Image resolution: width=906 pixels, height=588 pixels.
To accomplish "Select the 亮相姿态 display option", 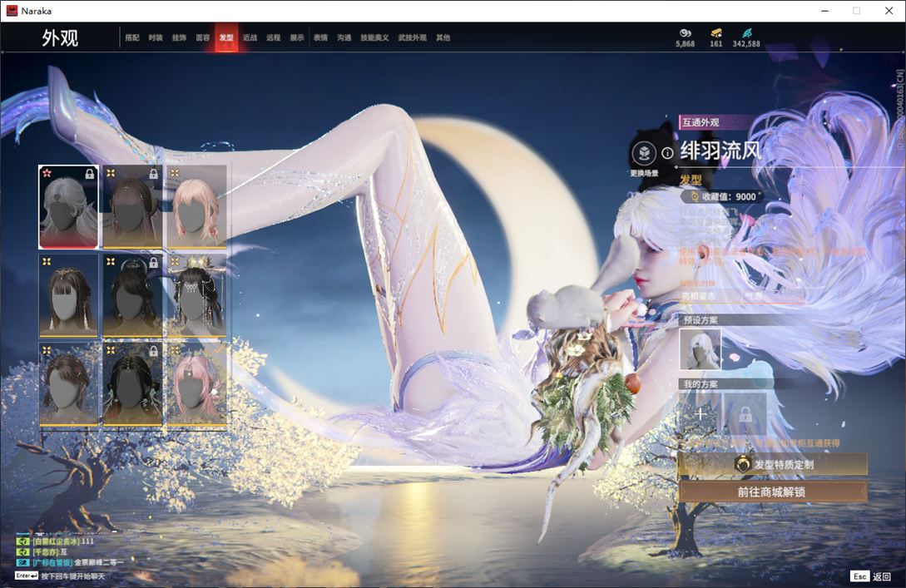I will [x=698, y=295].
